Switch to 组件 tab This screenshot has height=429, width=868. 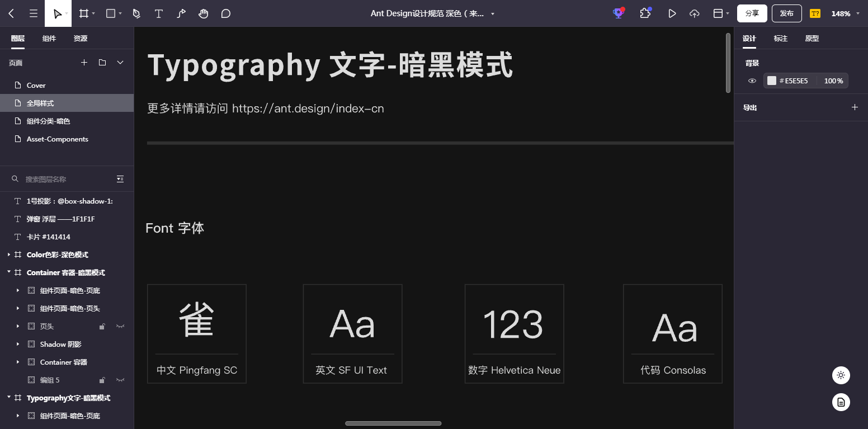tap(49, 38)
